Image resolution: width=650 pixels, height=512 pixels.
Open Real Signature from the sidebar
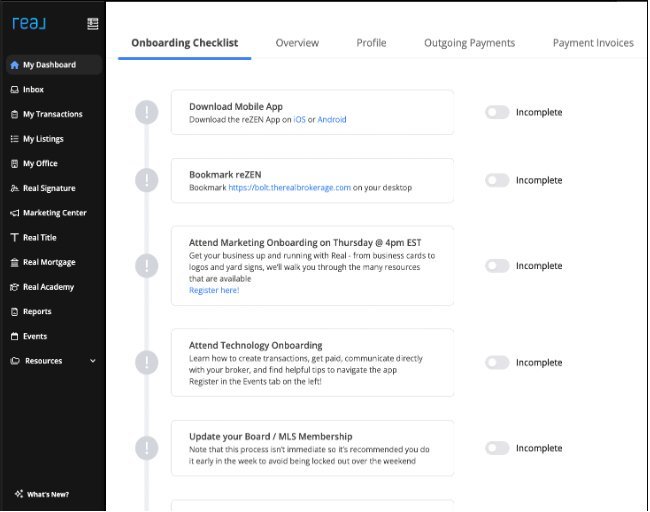[49, 188]
